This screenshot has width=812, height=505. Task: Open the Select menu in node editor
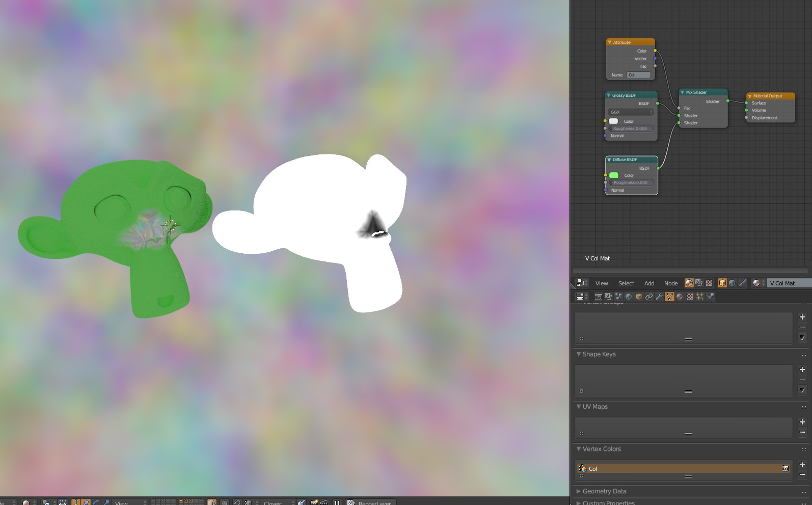(x=626, y=283)
